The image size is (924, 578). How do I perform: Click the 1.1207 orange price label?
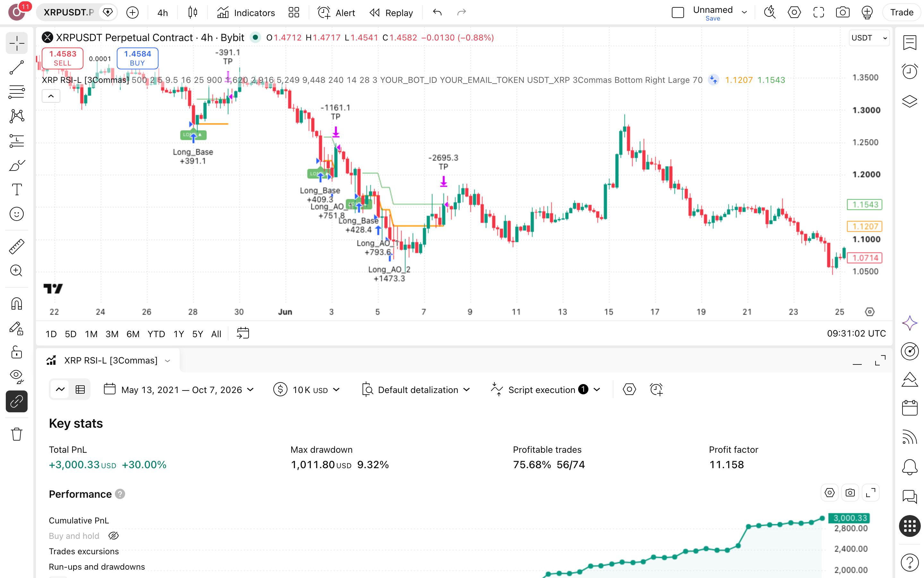[x=864, y=226]
